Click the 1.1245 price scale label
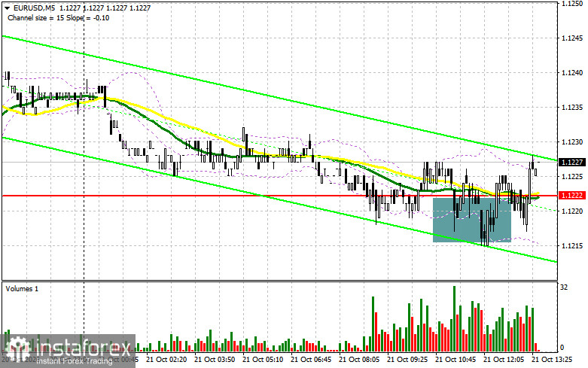This screenshot has width=588, height=368. tap(572, 38)
